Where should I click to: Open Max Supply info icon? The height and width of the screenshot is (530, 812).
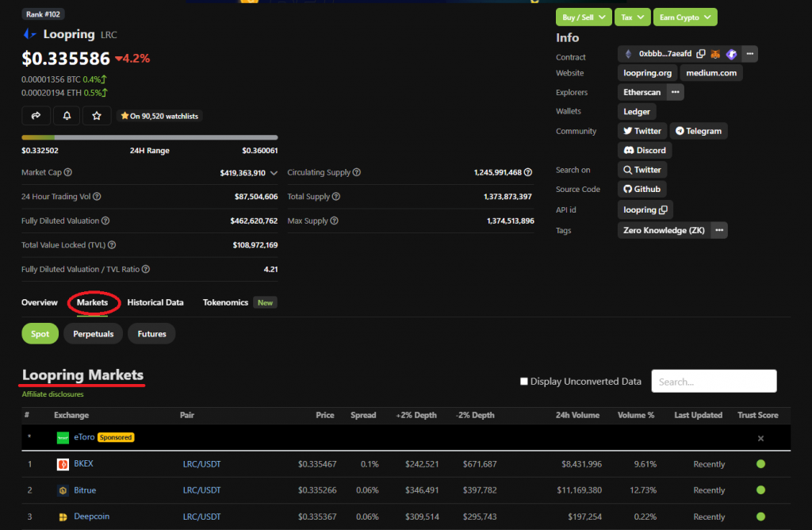335,221
